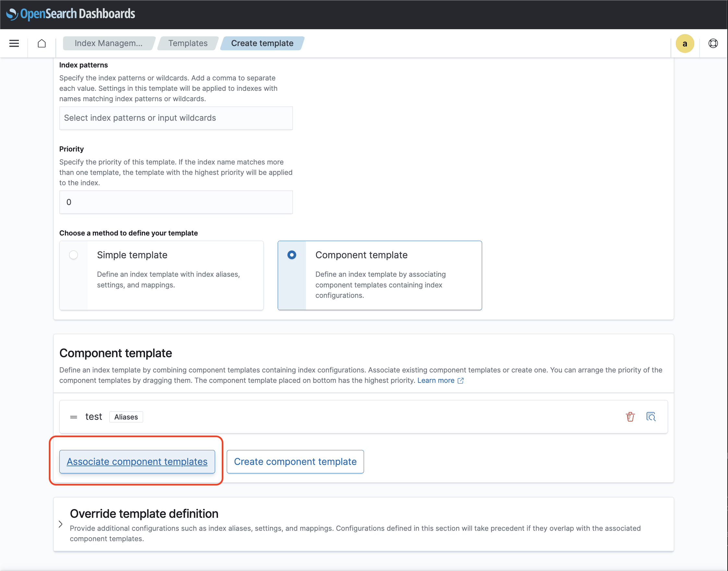The width and height of the screenshot is (728, 571).
Task: Click Create component template
Action: [x=295, y=462]
